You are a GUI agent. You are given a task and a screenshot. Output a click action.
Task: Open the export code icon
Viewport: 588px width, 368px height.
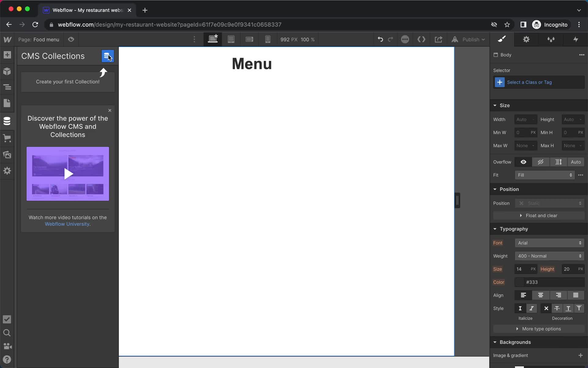[x=421, y=39]
